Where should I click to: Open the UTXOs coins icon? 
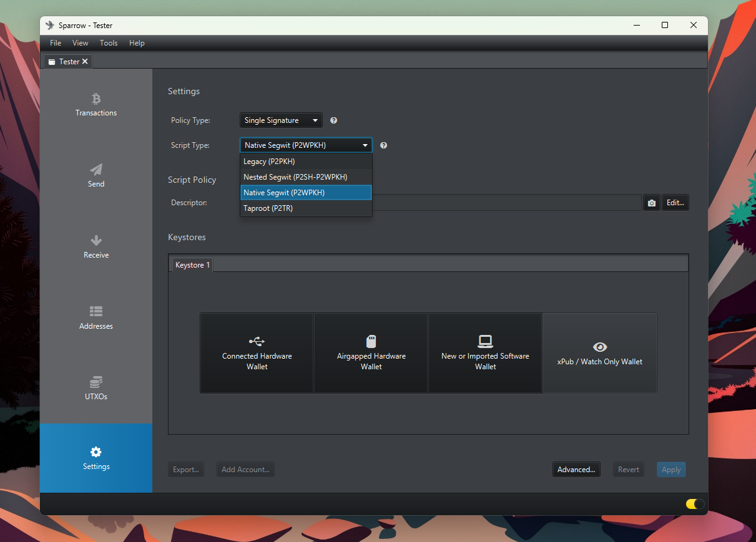(96, 382)
